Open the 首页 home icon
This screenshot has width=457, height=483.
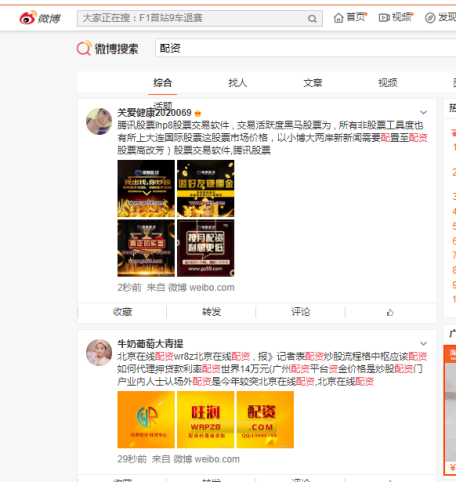click(338, 18)
